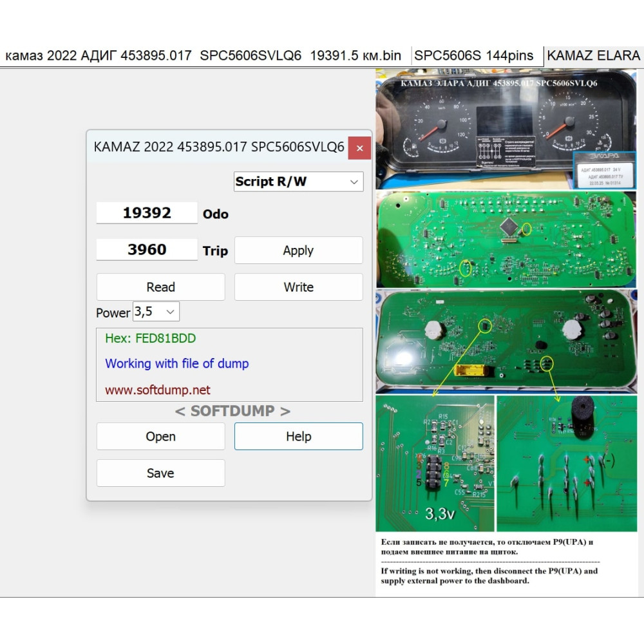
Task: Click the Odo label
Action: pos(216,214)
